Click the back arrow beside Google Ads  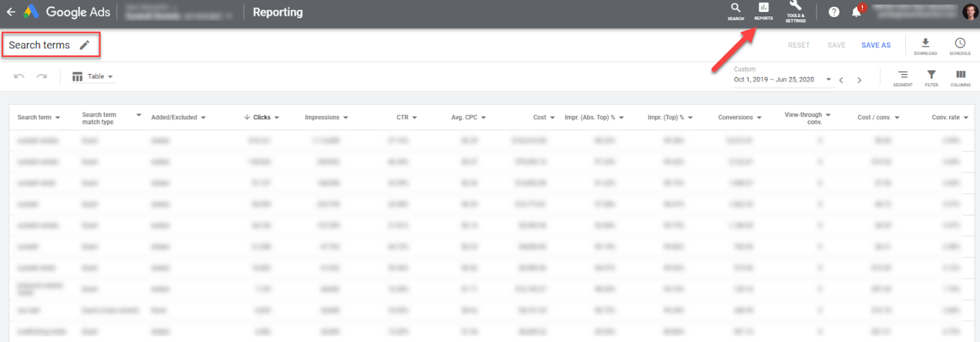click(x=11, y=12)
